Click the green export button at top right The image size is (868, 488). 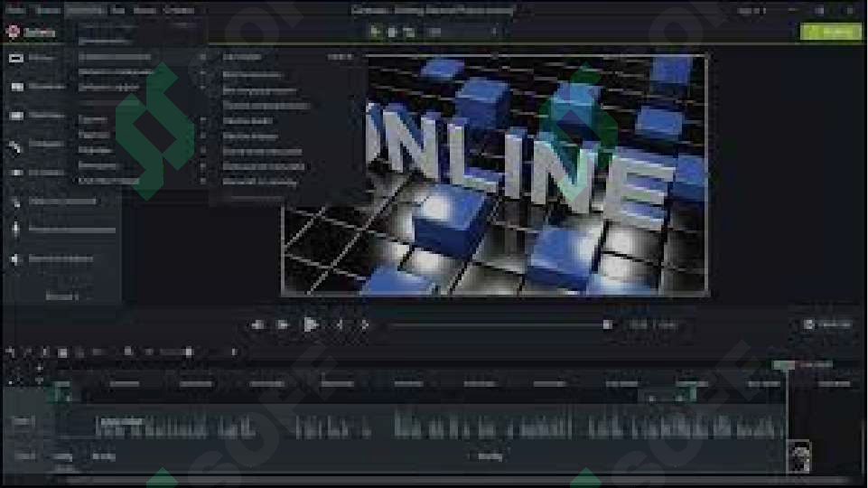click(831, 32)
